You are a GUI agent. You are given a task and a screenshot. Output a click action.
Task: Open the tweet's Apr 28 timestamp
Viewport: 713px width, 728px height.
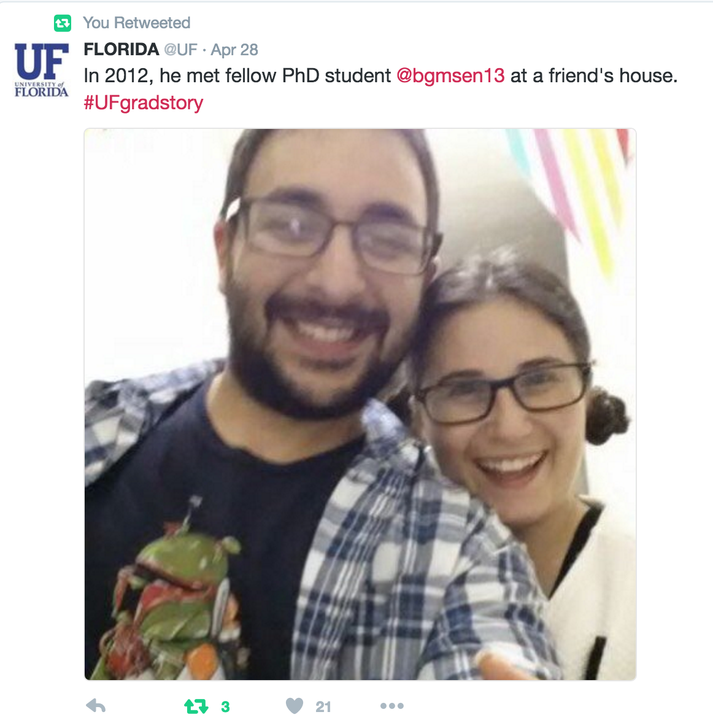point(234,50)
